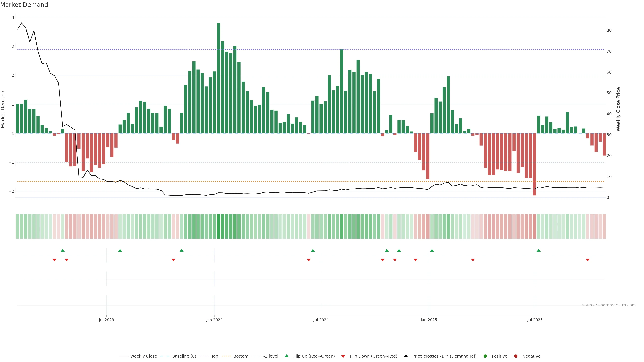644x362 pixels.
Task: Click the Jan 2025 axis label
Action: click(x=429, y=320)
